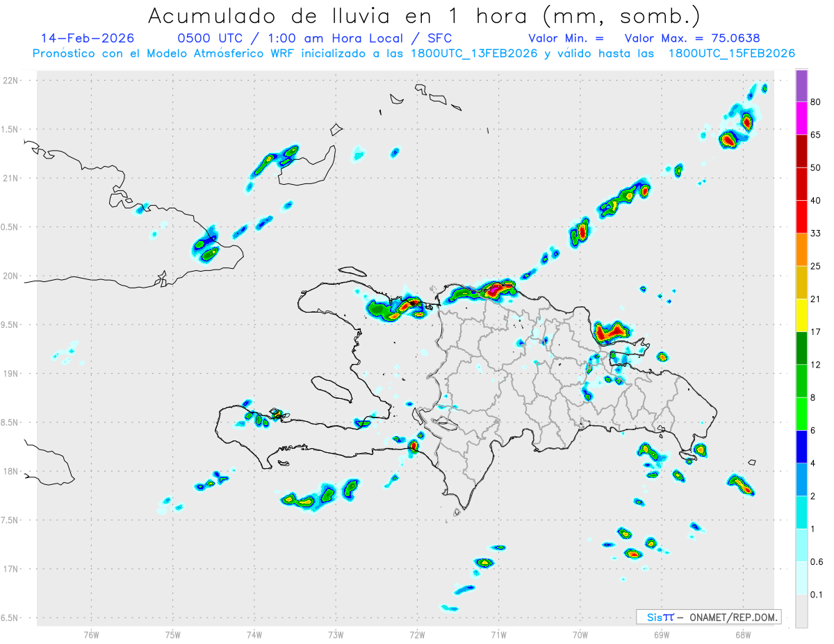Click the gray swatch below 0.1 on the colorbar

point(801,611)
